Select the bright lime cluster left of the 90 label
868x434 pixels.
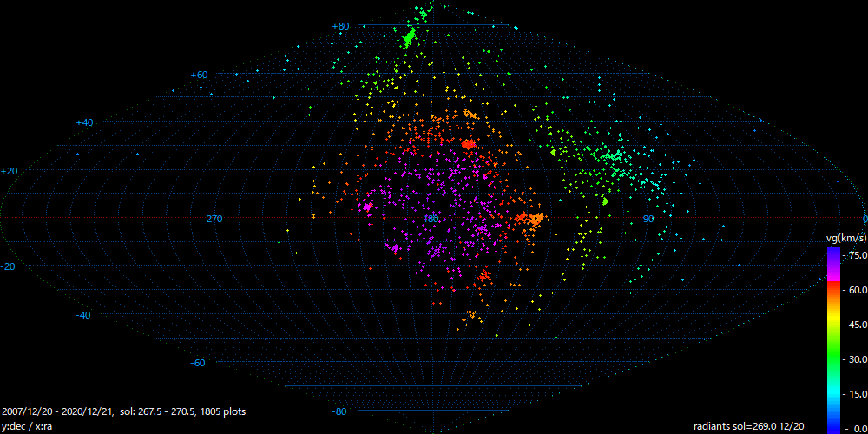click(604, 201)
